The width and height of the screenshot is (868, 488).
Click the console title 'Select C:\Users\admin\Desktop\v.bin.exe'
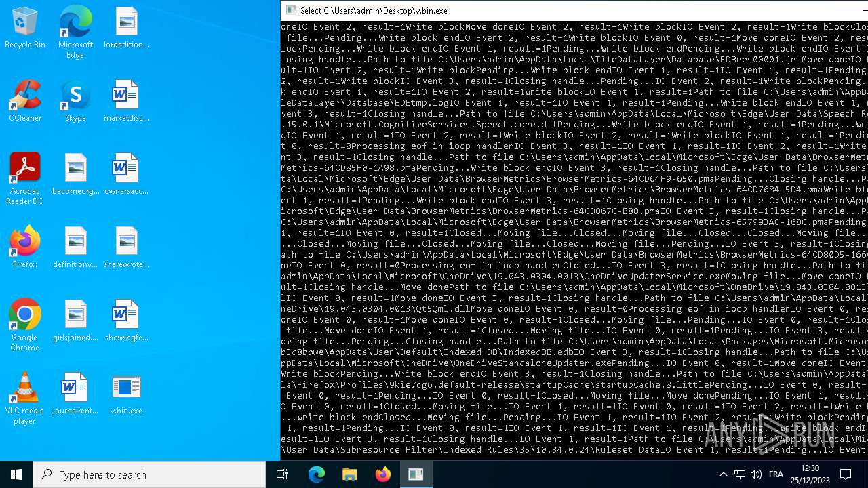pyautogui.click(x=374, y=10)
